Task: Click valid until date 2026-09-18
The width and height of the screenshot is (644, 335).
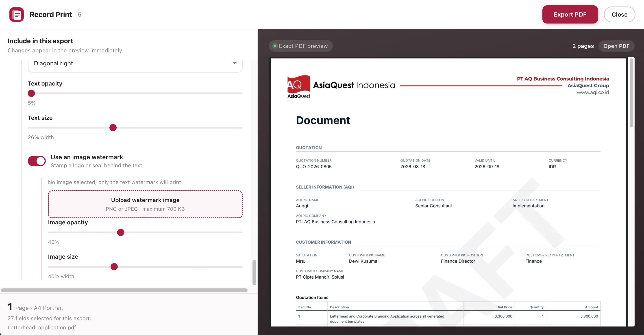Action: point(487,167)
